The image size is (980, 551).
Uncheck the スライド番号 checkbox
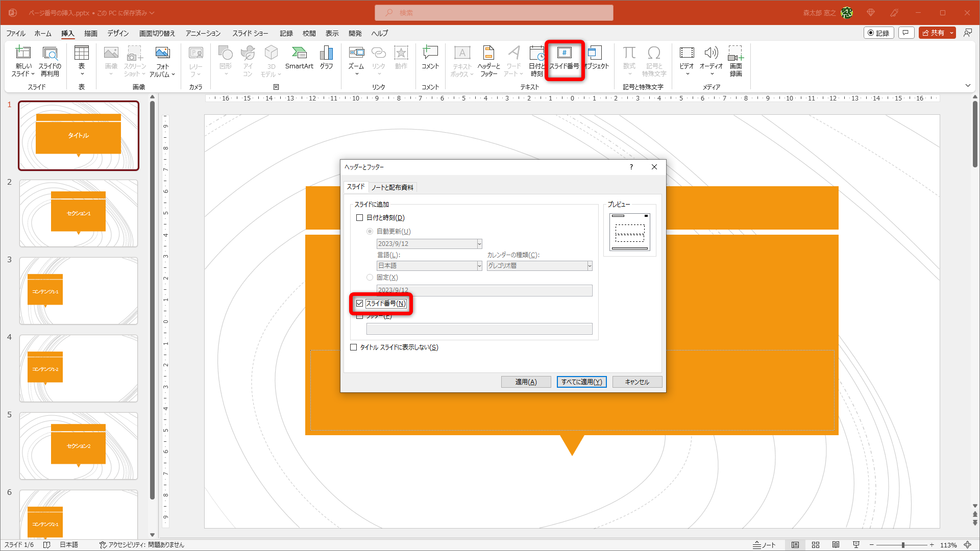click(x=360, y=304)
